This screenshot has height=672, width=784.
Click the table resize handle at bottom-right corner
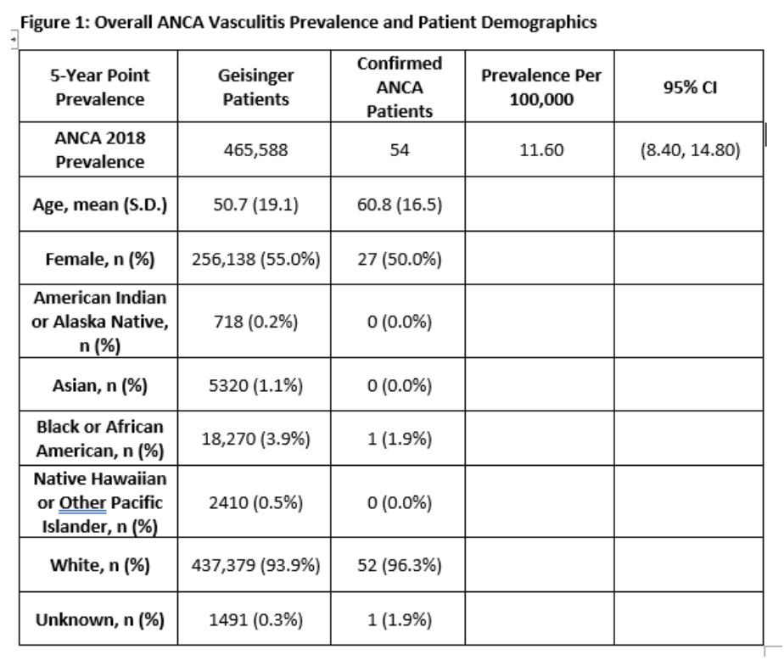[x=770, y=652]
